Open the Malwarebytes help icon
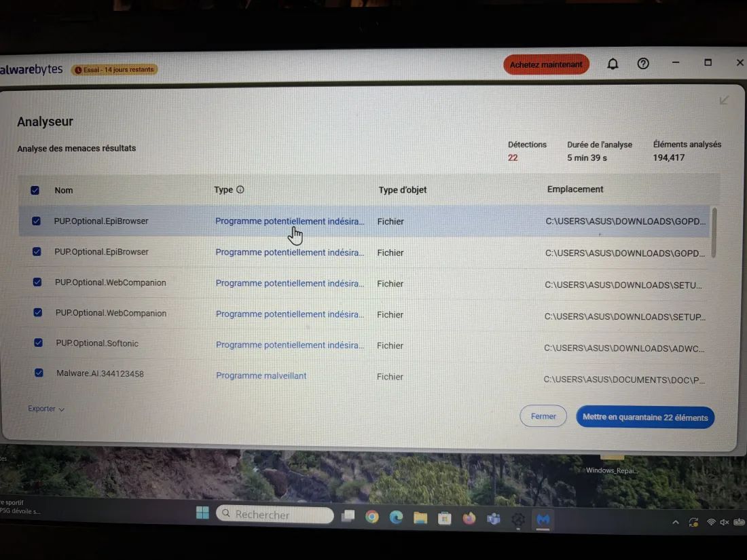 coord(642,63)
